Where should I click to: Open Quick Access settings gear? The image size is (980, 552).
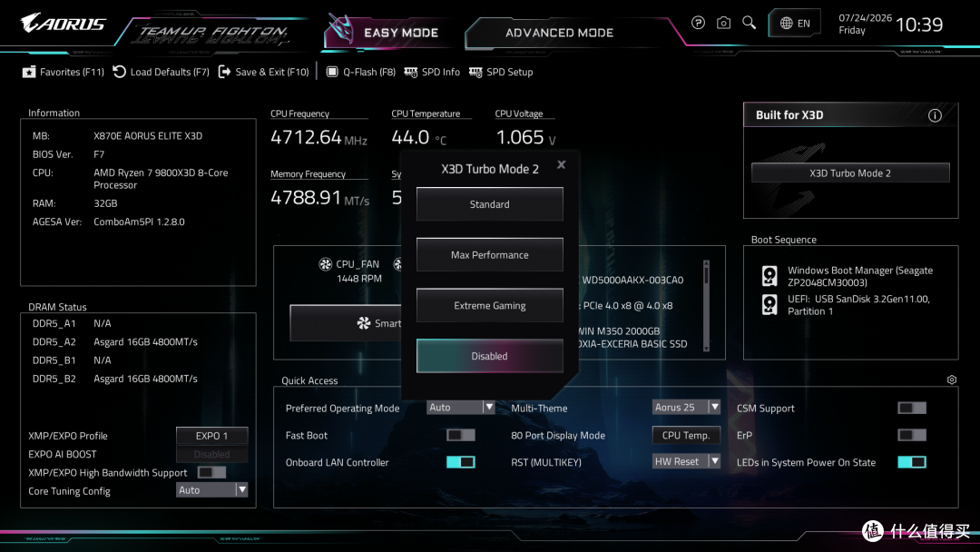point(951,379)
